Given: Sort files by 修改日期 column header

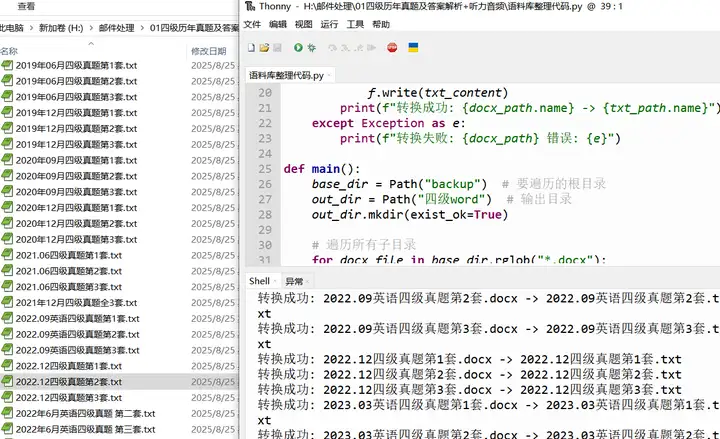Looking at the screenshot, I should pos(209,51).
